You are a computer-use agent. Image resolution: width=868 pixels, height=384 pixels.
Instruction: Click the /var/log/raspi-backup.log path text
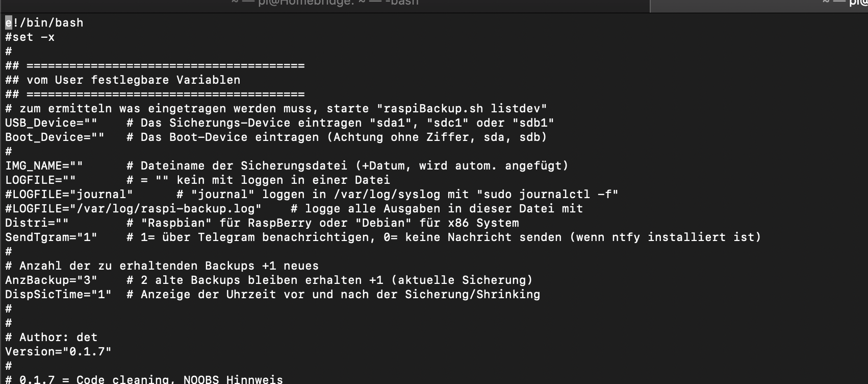[x=169, y=209]
